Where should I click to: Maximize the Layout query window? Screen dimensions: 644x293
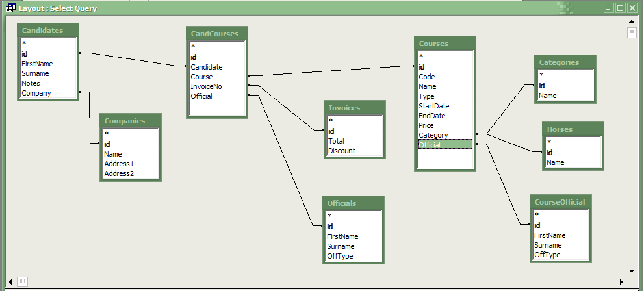[x=620, y=8]
